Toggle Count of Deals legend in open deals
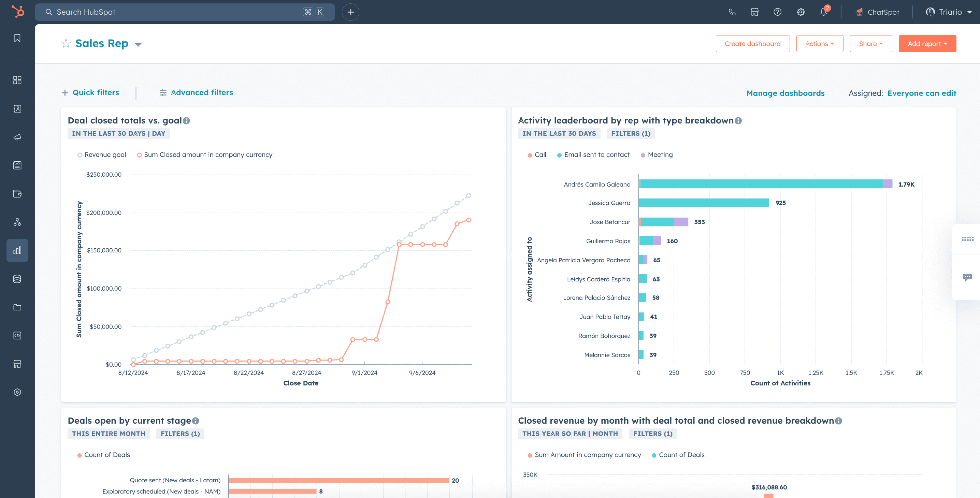The image size is (980, 498). coord(103,455)
